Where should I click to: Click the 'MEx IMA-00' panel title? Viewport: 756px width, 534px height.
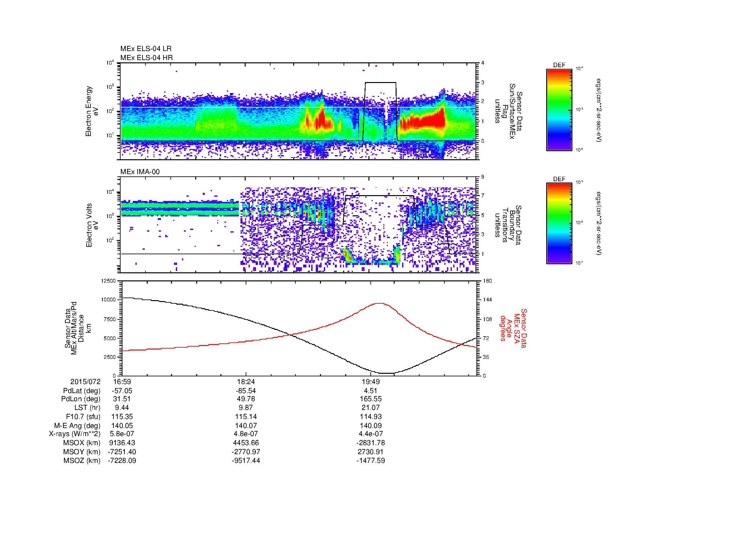[140, 172]
